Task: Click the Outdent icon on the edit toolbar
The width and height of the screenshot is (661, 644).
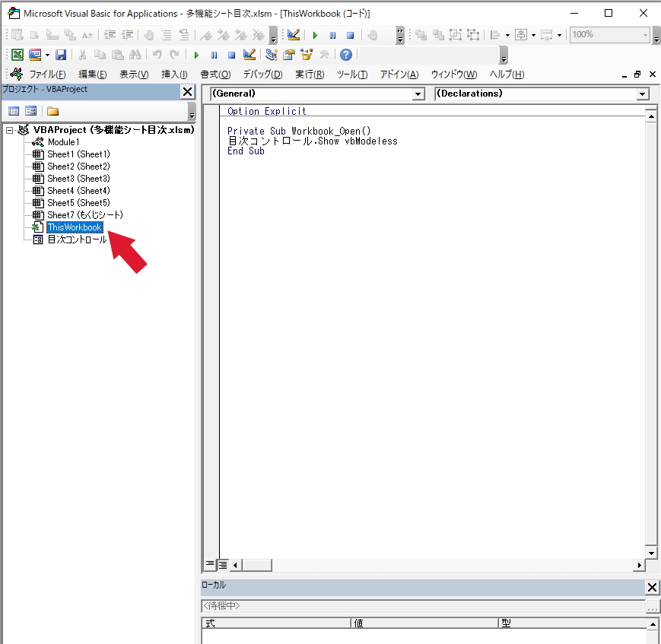Action: click(x=127, y=35)
